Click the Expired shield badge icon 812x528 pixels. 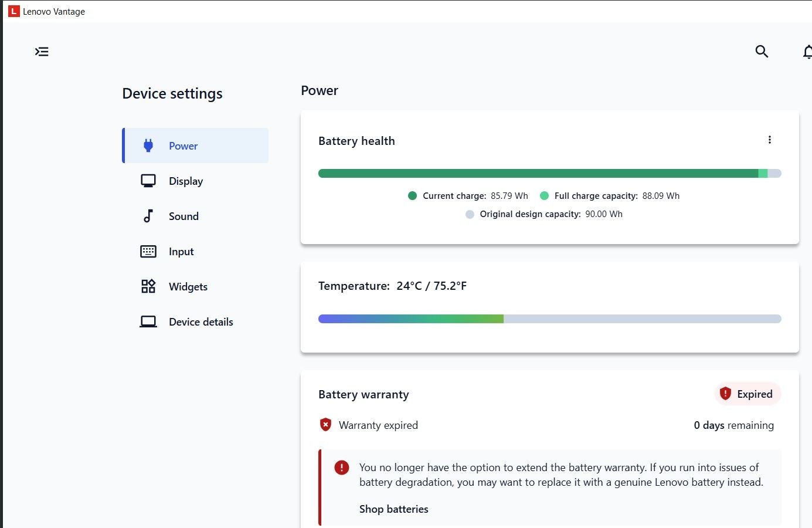(x=725, y=394)
